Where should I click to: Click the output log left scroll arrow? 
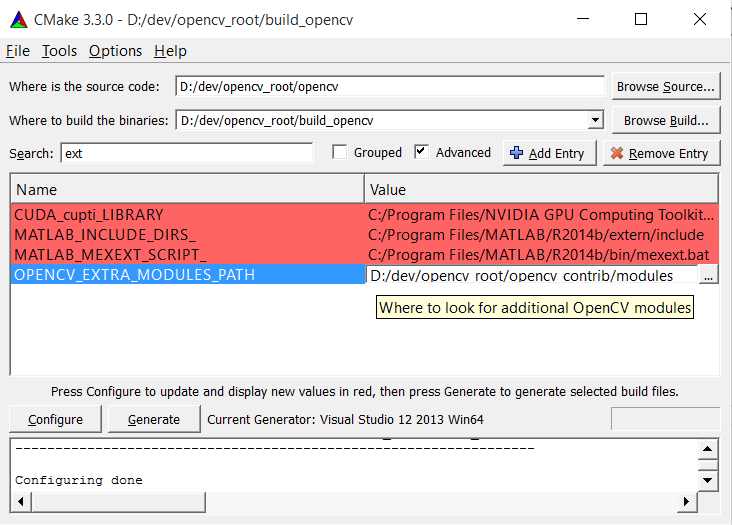[21, 502]
